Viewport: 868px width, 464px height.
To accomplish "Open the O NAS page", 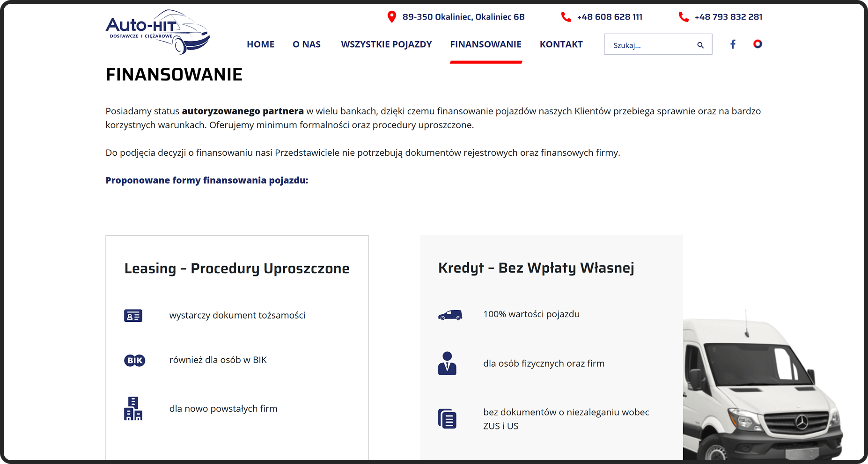I will coord(306,44).
